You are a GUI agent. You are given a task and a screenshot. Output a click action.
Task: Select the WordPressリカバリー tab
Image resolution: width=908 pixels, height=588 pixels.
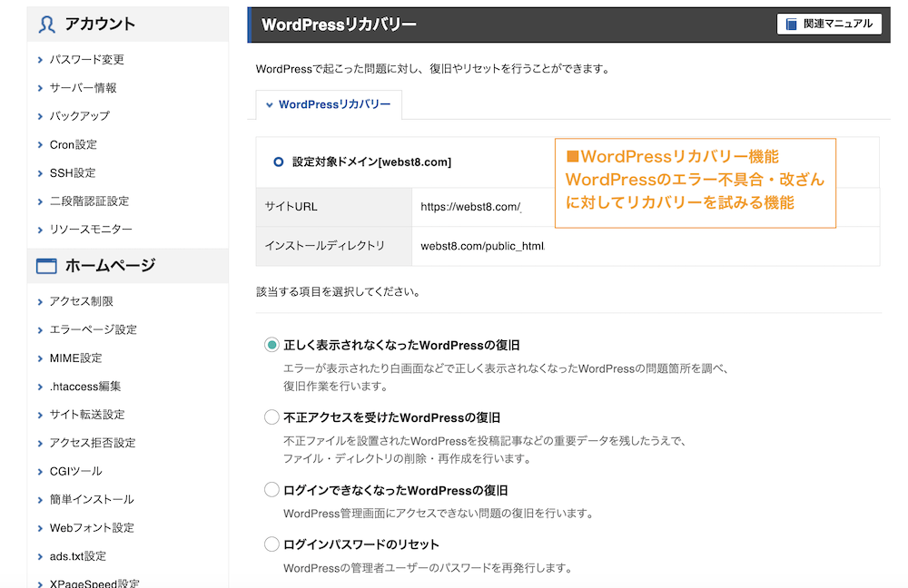coord(329,104)
